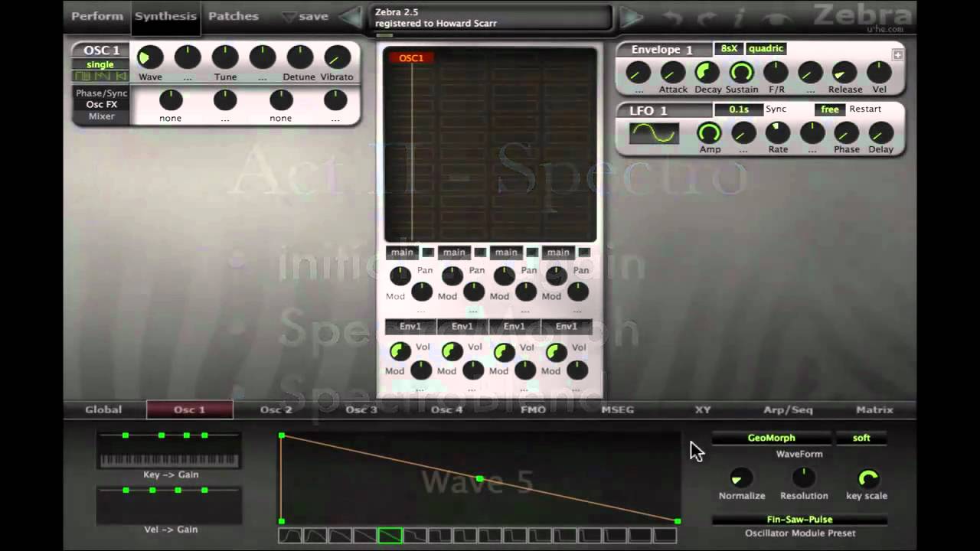The height and width of the screenshot is (551, 980).
Task: Click the LFO 1 sine waveform display
Action: (x=654, y=134)
